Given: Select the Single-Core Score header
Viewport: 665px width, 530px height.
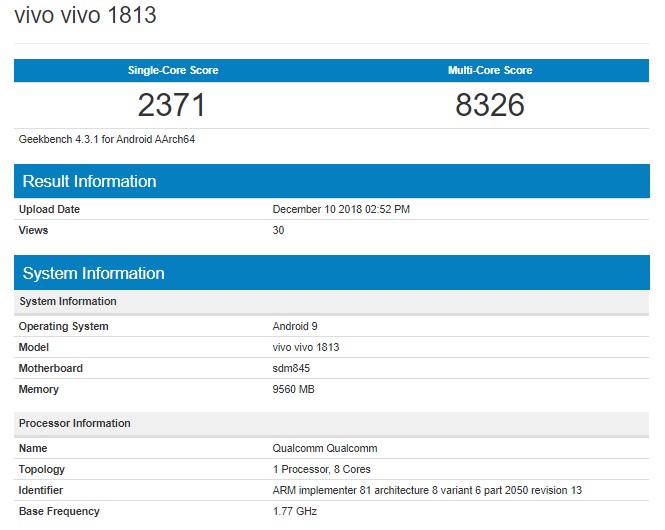Looking at the screenshot, I should [x=173, y=70].
